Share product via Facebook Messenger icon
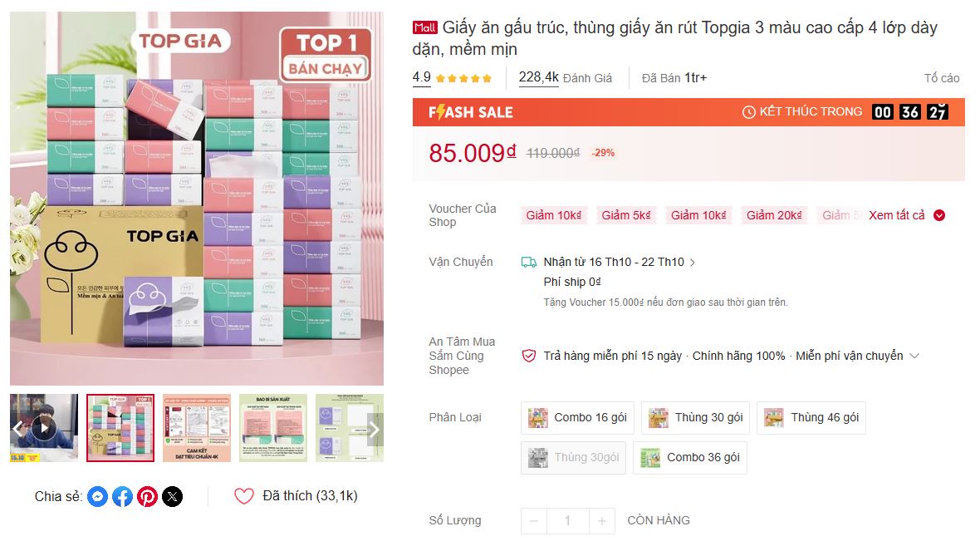 97,497
